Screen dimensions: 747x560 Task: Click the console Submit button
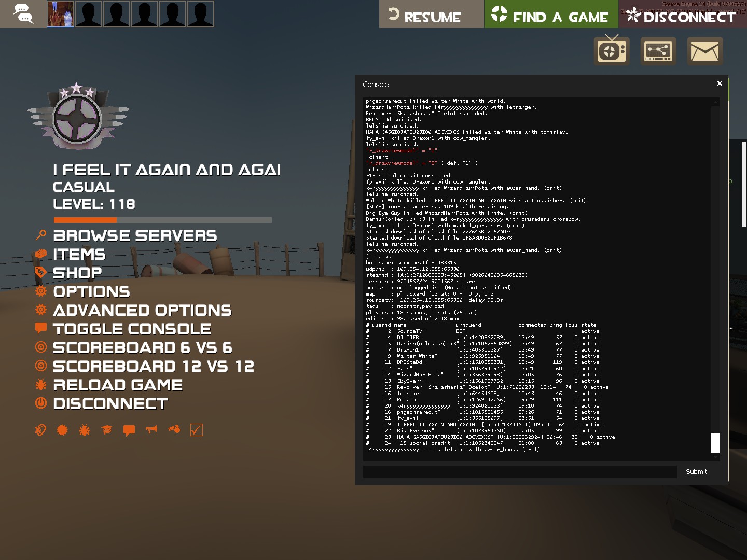pyautogui.click(x=696, y=472)
